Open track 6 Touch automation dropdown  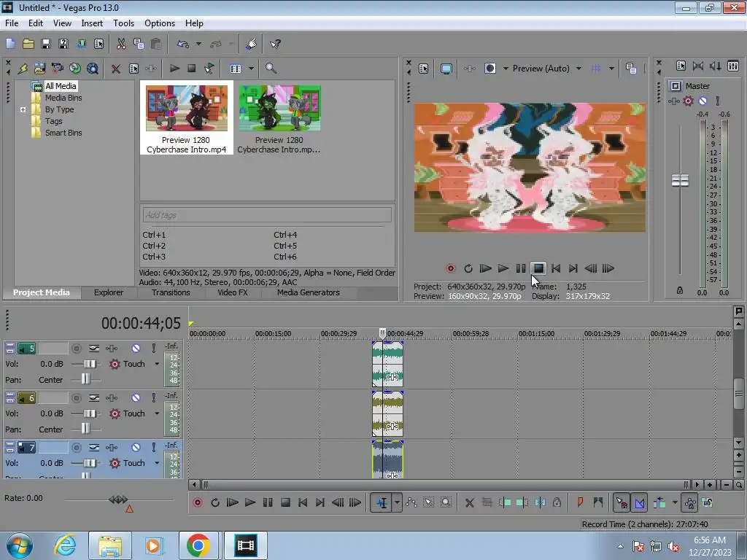(x=157, y=413)
